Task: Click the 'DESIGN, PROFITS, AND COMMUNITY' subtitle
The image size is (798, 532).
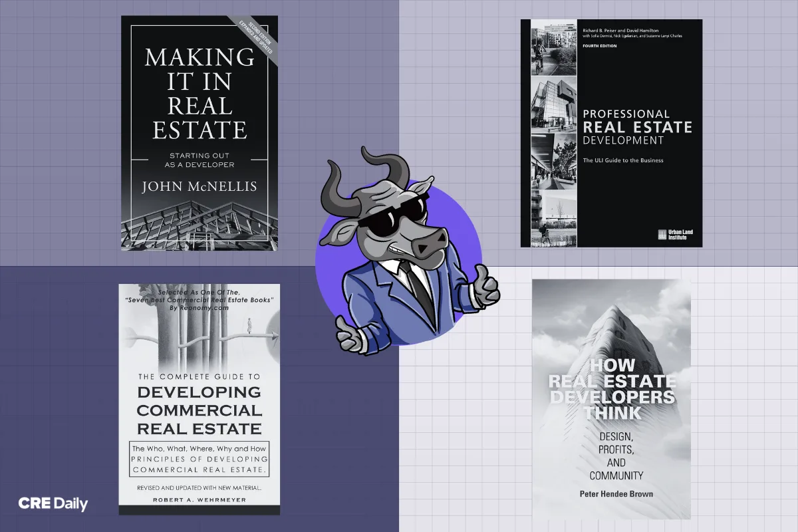Action: click(x=616, y=456)
